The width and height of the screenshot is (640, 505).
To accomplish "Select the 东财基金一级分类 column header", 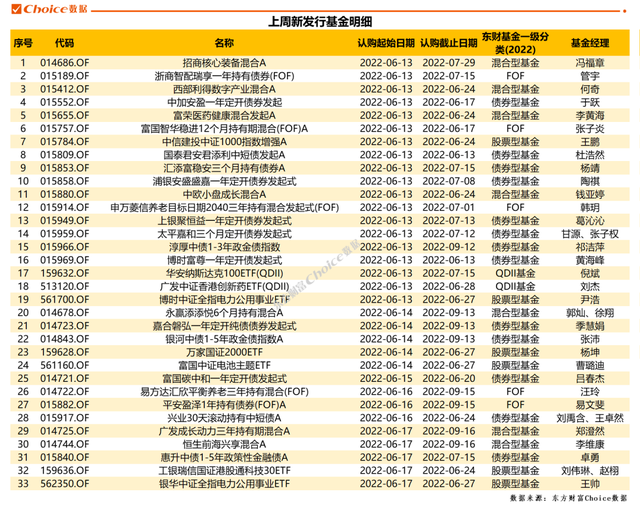I will click(516, 44).
